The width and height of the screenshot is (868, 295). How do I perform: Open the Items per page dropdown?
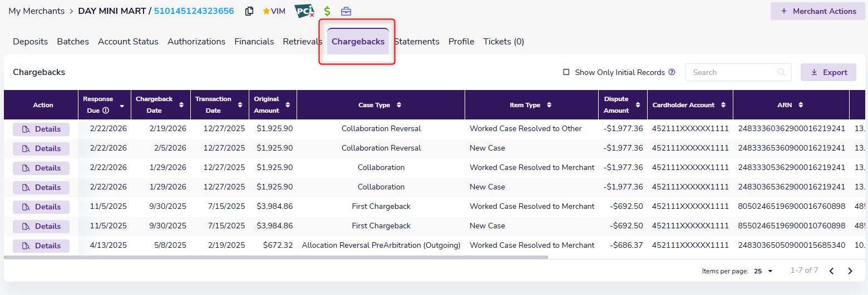[x=763, y=271]
